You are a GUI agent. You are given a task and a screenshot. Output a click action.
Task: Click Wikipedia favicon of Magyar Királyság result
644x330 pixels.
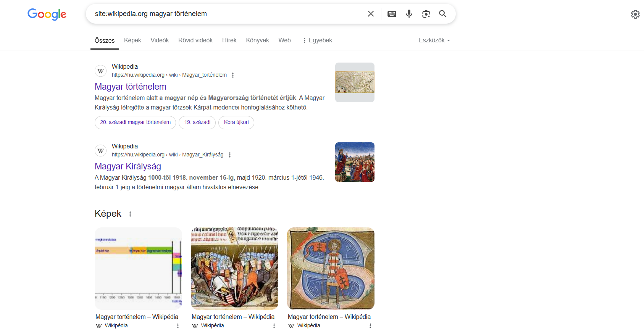[x=101, y=151]
